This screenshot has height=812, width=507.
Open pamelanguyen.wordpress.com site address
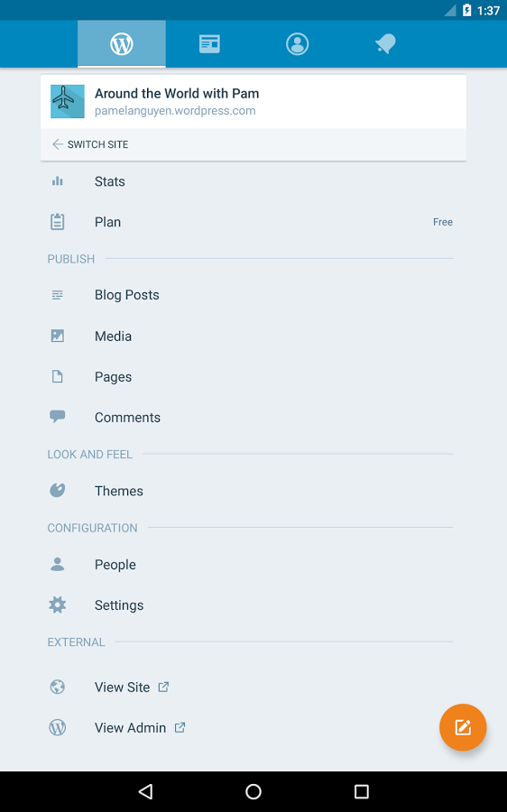pyautogui.click(x=175, y=111)
